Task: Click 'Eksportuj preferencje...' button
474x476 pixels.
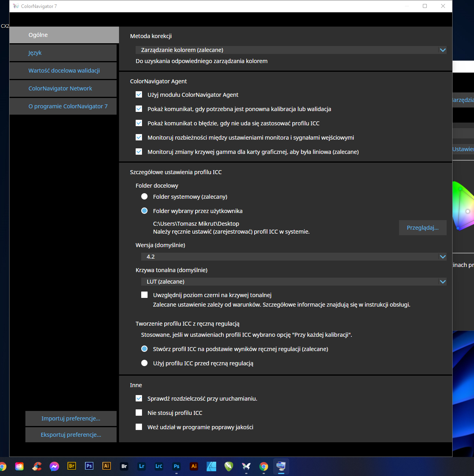Action: click(x=71, y=435)
